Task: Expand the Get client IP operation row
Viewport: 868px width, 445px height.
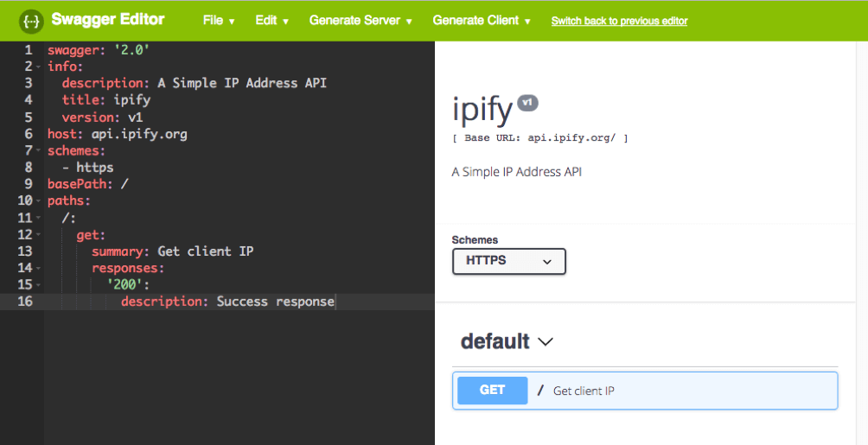Action: pyautogui.click(x=683, y=391)
